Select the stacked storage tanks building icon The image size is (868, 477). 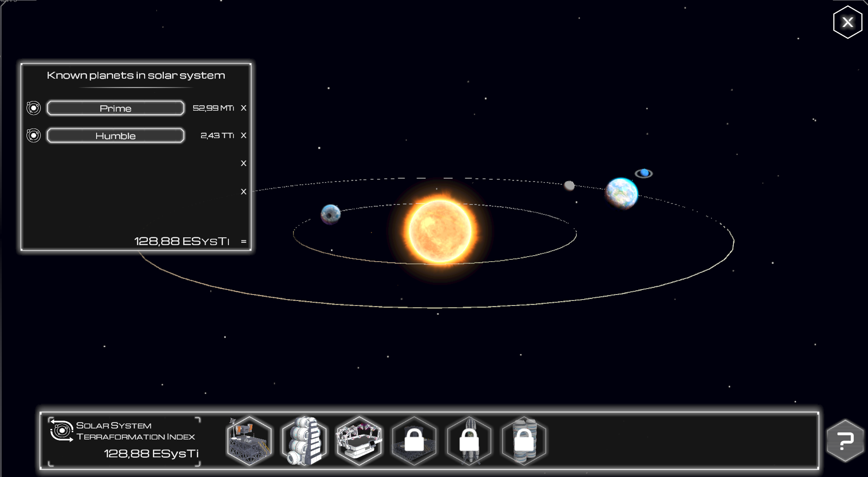304,441
